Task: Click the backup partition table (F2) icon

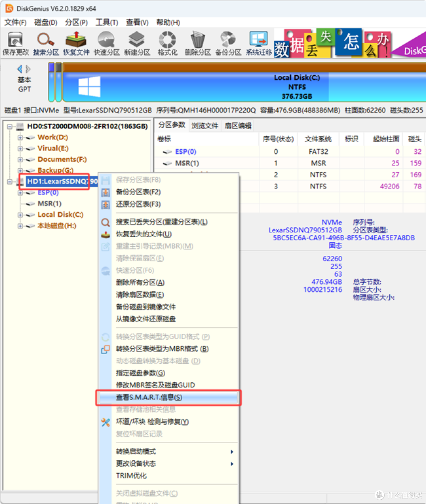Action: (x=106, y=192)
